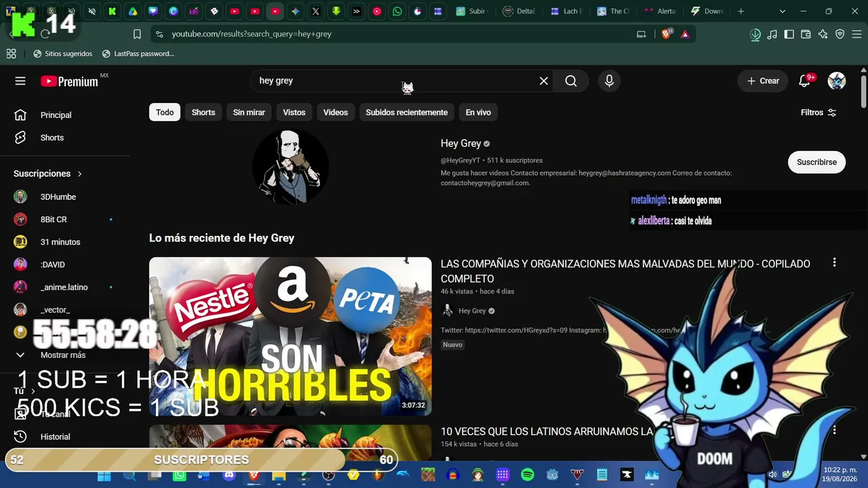Open Hey Grey channel avatar
This screenshot has width=868, height=488.
tap(290, 167)
